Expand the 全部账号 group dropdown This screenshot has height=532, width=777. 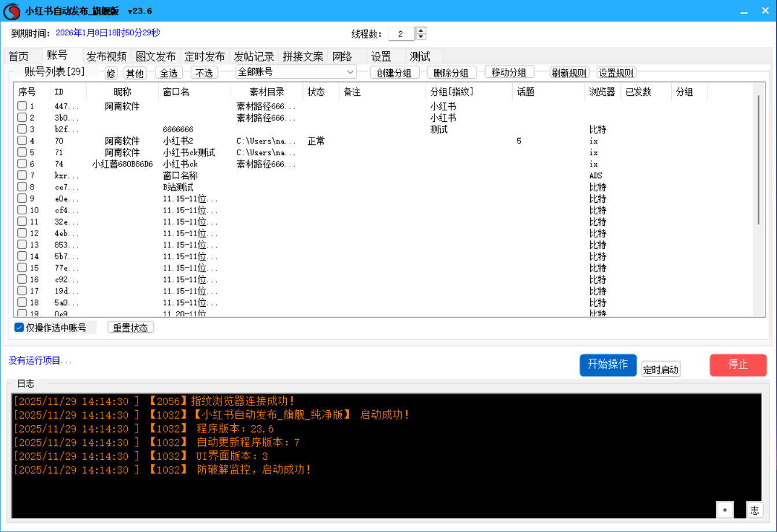(x=350, y=72)
